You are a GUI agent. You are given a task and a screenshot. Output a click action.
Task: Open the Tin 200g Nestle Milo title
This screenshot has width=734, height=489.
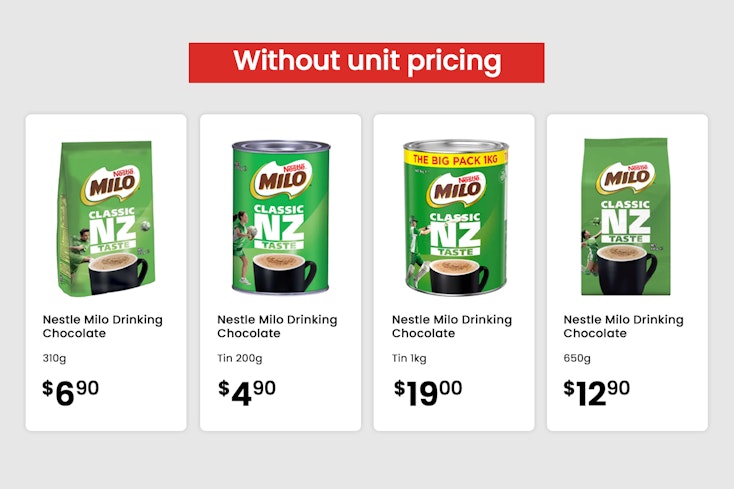pyautogui.click(x=277, y=326)
